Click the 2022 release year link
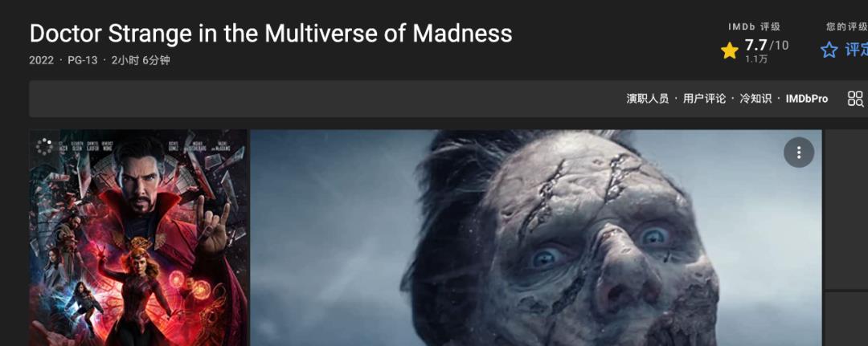Viewport: 868px width, 346px height. (x=42, y=60)
